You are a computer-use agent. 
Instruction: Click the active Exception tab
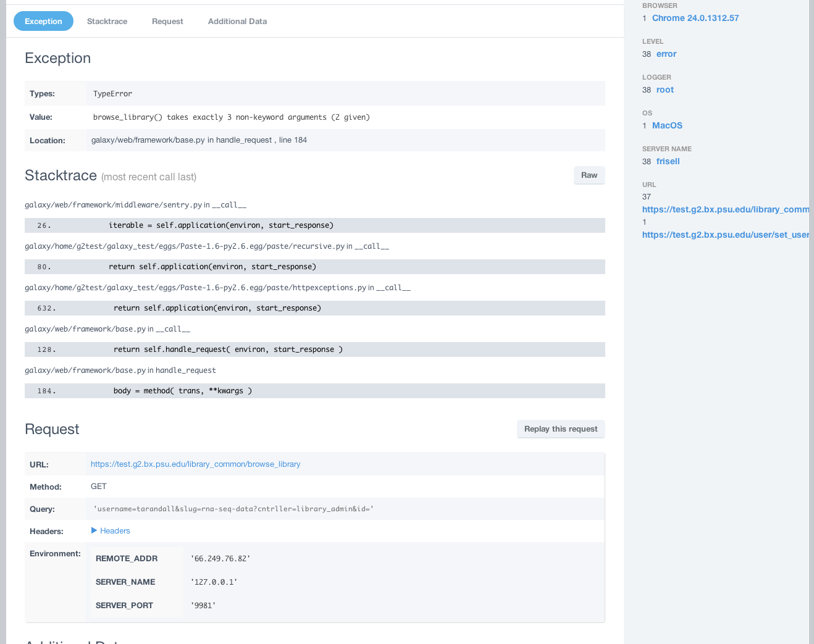(x=43, y=21)
